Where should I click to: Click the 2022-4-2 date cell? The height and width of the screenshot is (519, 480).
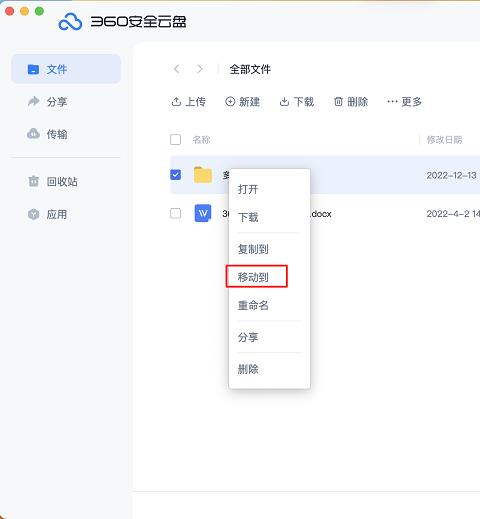click(x=453, y=214)
